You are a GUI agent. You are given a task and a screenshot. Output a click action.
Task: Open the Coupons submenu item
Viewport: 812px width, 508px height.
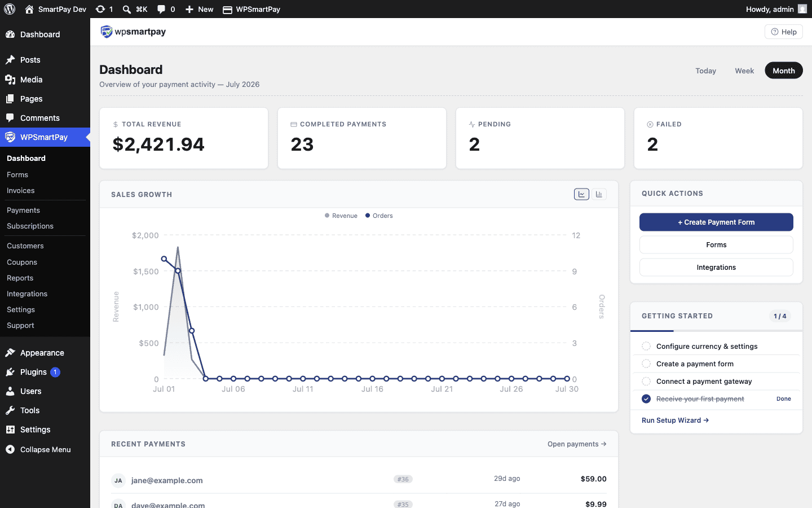point(22,262)
